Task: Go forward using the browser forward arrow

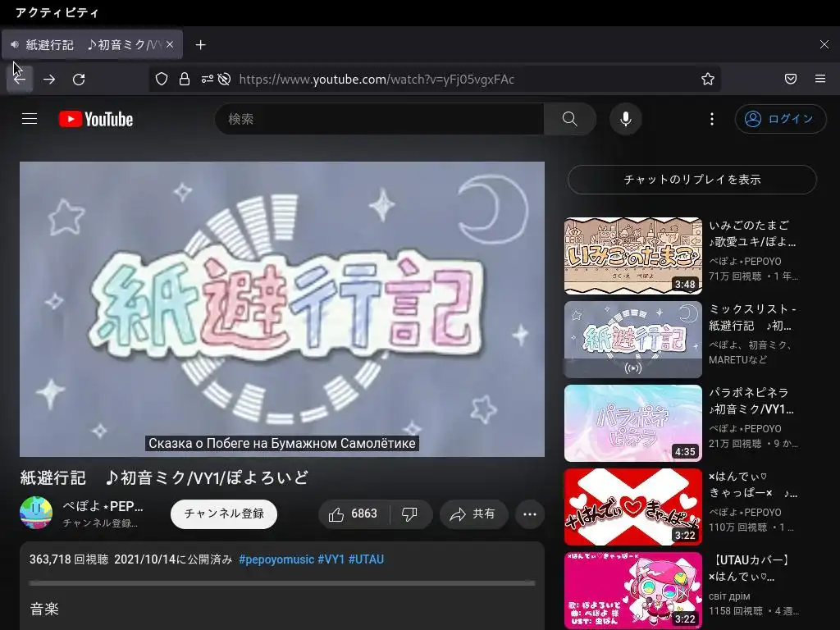Action: pyautogui.click(x=49, y=80)
